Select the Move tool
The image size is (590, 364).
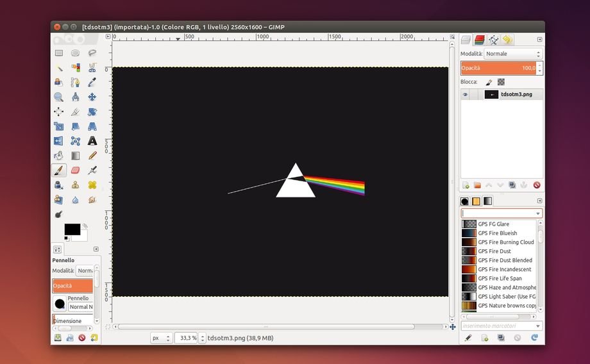coord(92,97)
